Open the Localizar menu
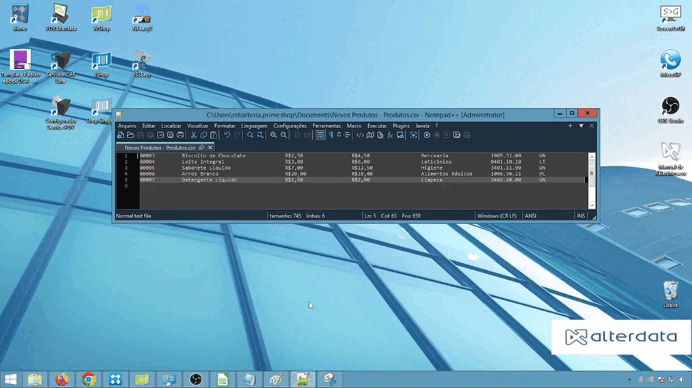 pyautogui.click(x=171, y=126)
